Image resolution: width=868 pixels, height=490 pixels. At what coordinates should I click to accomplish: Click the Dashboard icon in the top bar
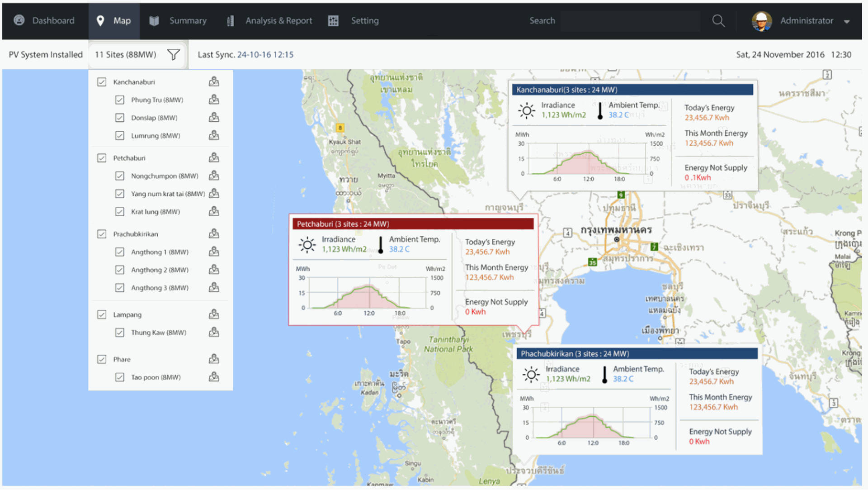point(19,20)
